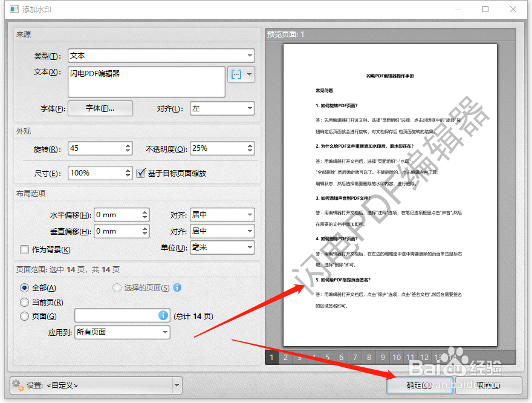Click the info icon in the page range field
The image size is (532, 403).
click(163, 315)
